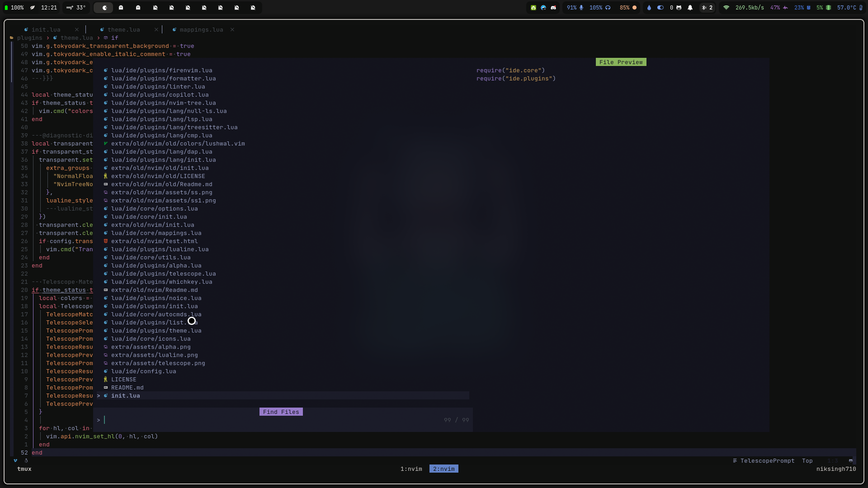Screen dimensions: 868x488
Task: Focus the Find Files prompt input
Action: (x=271, y=420)
